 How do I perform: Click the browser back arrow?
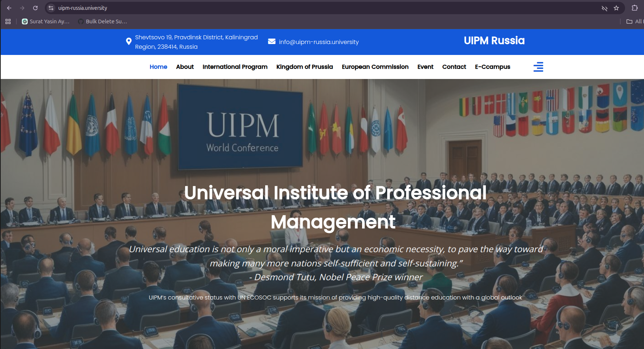click(x=9, y=8)
